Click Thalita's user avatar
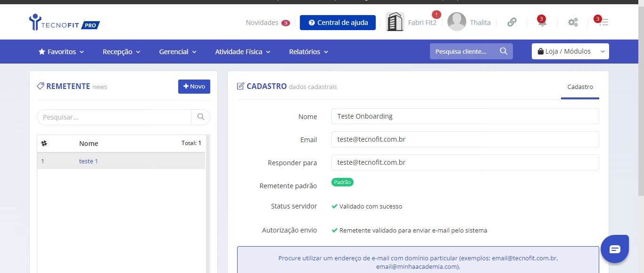This screenshot has height=273, width=644. tap(456, 22)
